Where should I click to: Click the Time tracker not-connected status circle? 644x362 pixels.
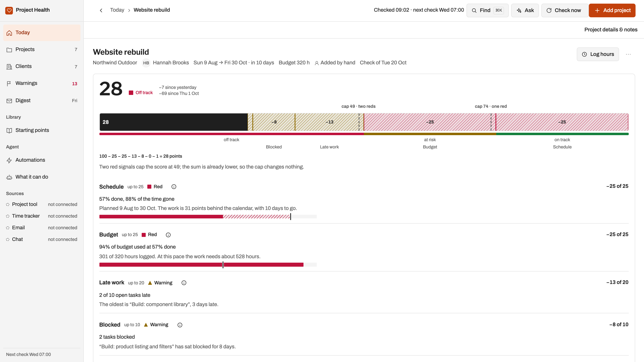8,216
